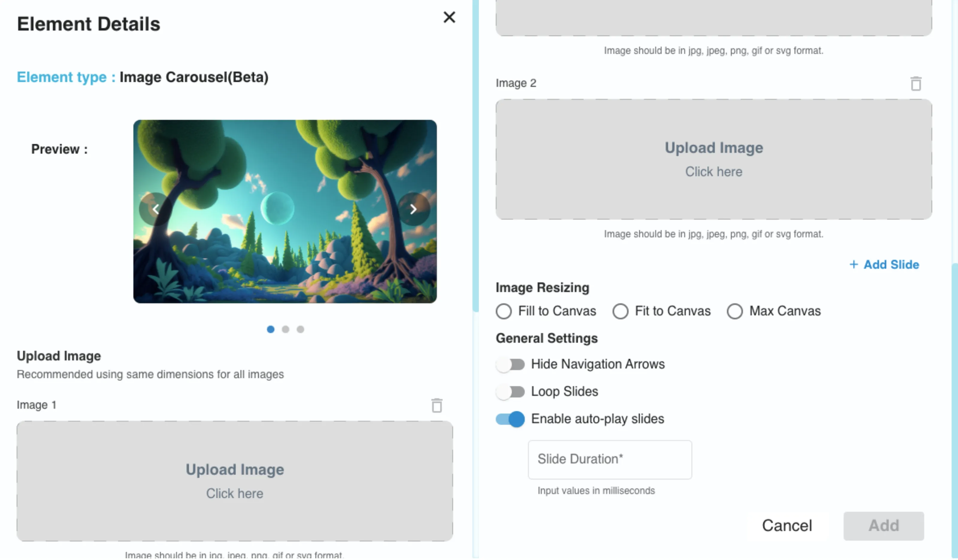
Task: Open upload area for Image 2
Action: 714,160
